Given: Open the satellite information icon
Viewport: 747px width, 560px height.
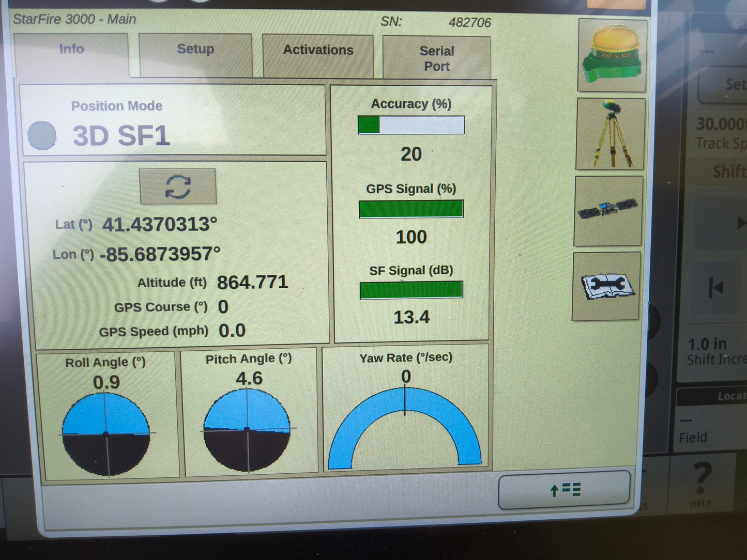Looking at the screenshot, I should (608, 211).
